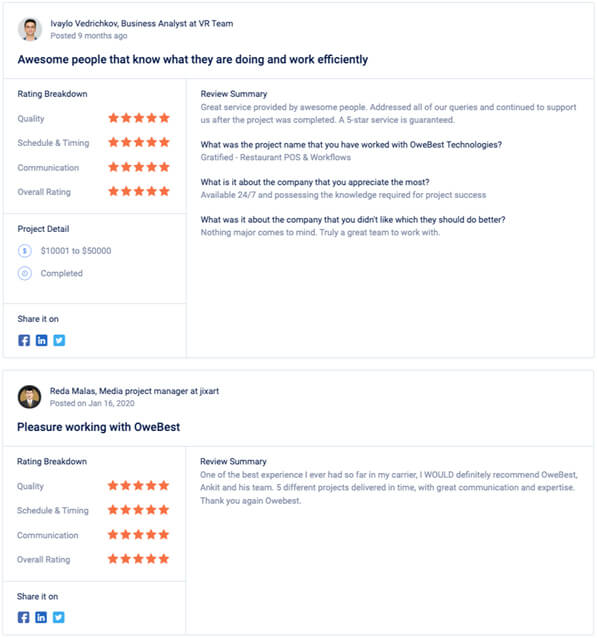Click the dollar budget icon in Project Detail

[x=25, y=251]
